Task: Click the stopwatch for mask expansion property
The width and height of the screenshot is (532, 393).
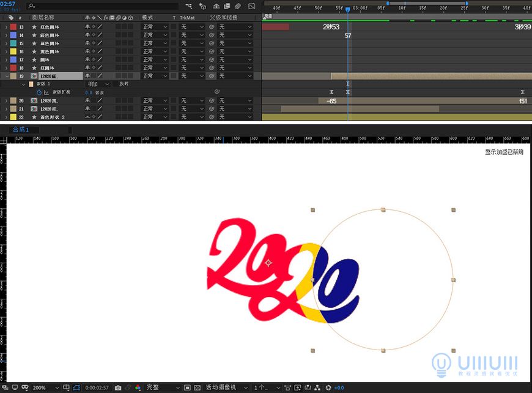Action: [39, 92]
